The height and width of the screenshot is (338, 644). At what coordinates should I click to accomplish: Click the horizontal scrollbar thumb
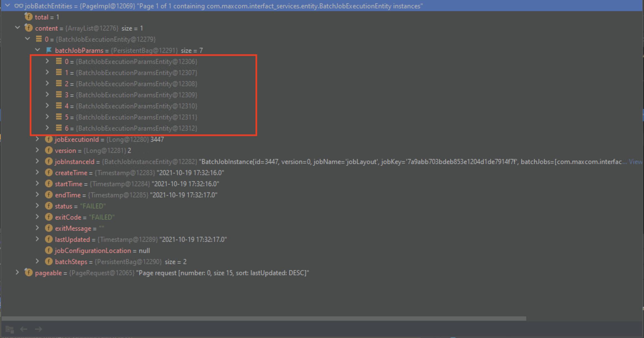pyautogui.click(x=264, y=319)
